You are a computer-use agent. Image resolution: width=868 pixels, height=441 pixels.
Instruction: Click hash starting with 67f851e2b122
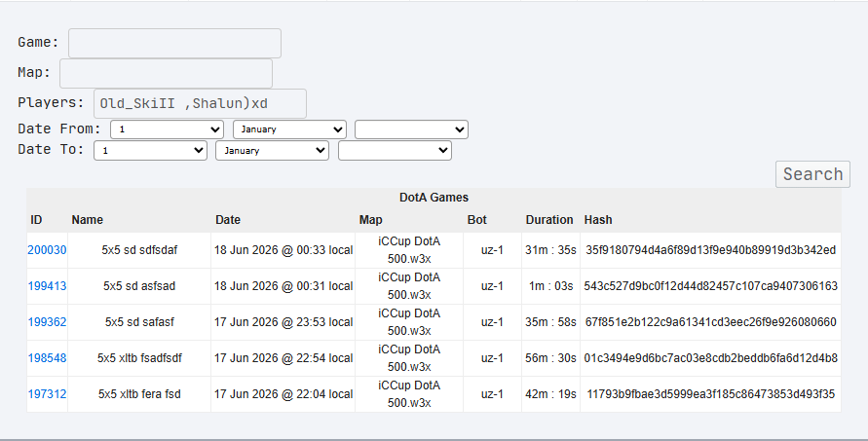coord(711,322)
